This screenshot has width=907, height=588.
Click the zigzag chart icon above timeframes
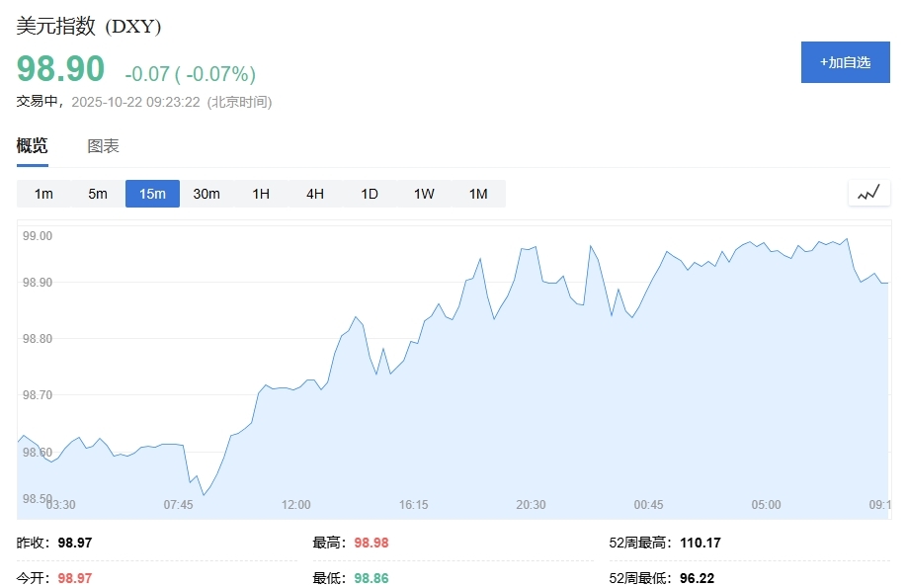[x=868, y=193]
